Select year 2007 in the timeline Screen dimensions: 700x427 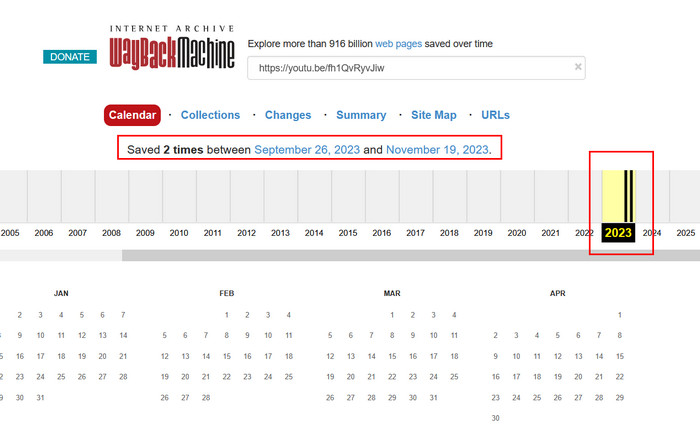[78, 233]
